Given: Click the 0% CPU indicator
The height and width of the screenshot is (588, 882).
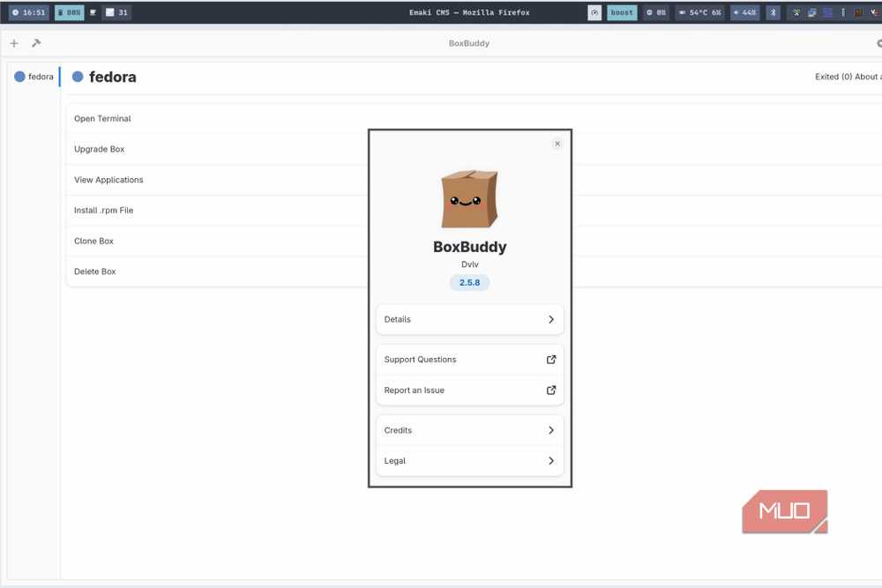Looking at the screenshot, I should pyautogui.click(x=656, y=12).
